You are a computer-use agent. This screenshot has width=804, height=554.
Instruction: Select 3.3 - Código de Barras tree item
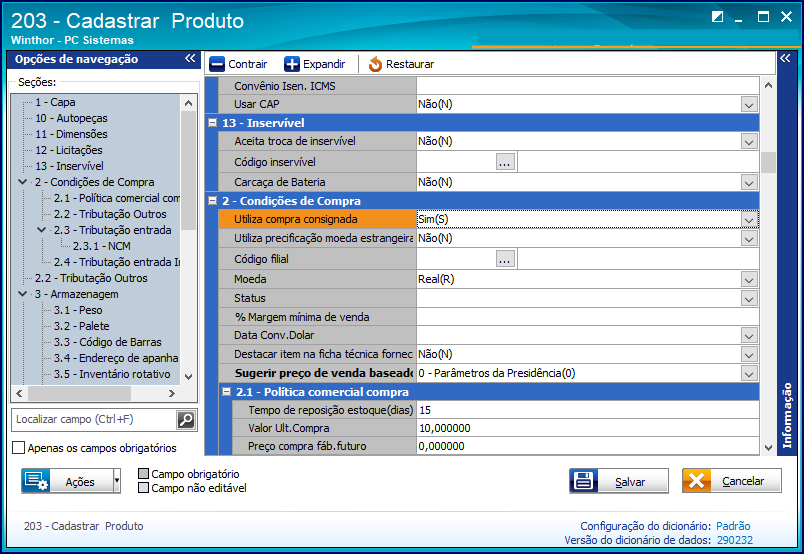tap(108, 342)
